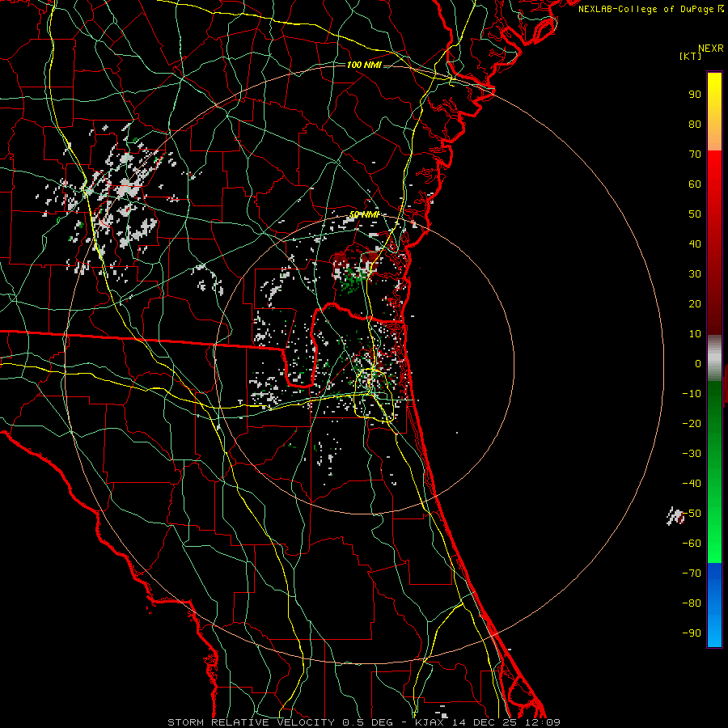Click the NEXR label above the color scale

pyautogui.click(x=711, y=49)
